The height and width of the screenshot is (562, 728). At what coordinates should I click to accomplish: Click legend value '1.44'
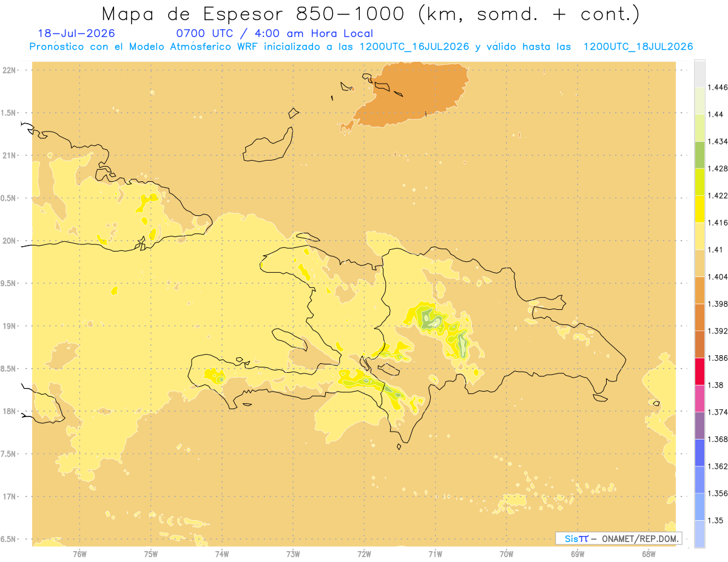point(715,115)
